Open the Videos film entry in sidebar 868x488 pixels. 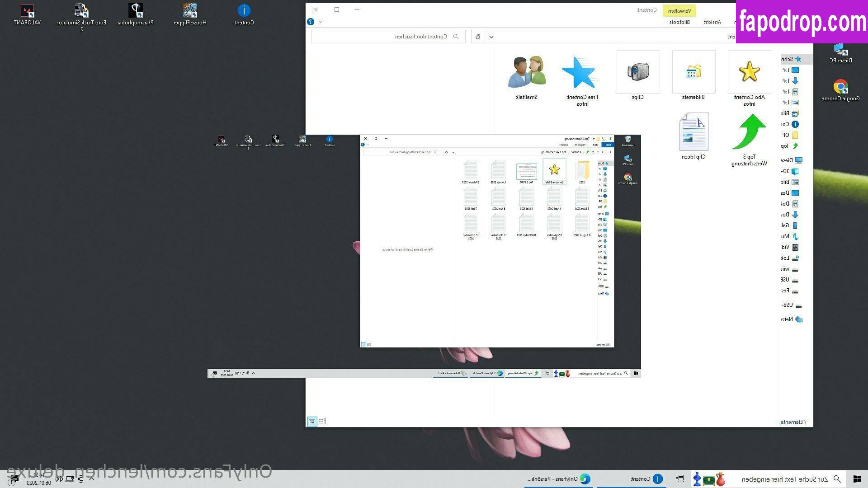(x=791, y=247)
